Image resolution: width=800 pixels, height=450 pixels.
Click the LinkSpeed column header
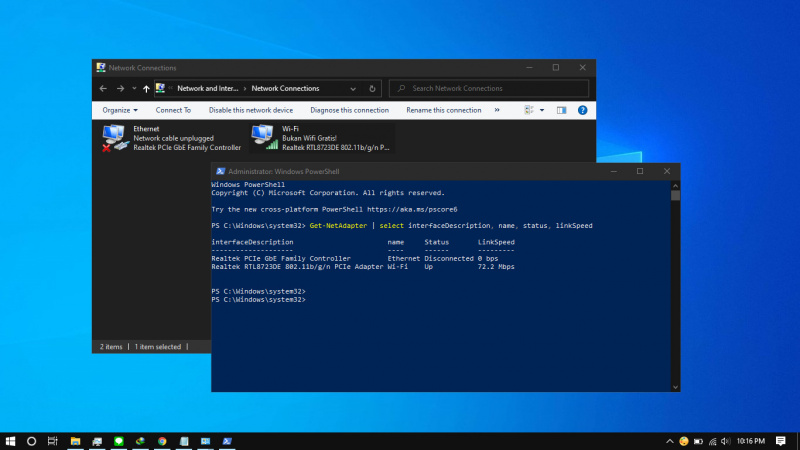[x=496, y=242]
